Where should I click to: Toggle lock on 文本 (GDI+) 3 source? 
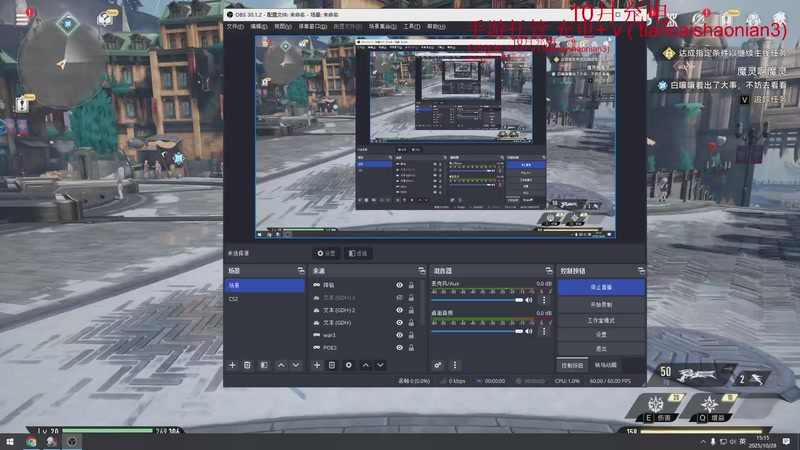(x=411, y=297)
